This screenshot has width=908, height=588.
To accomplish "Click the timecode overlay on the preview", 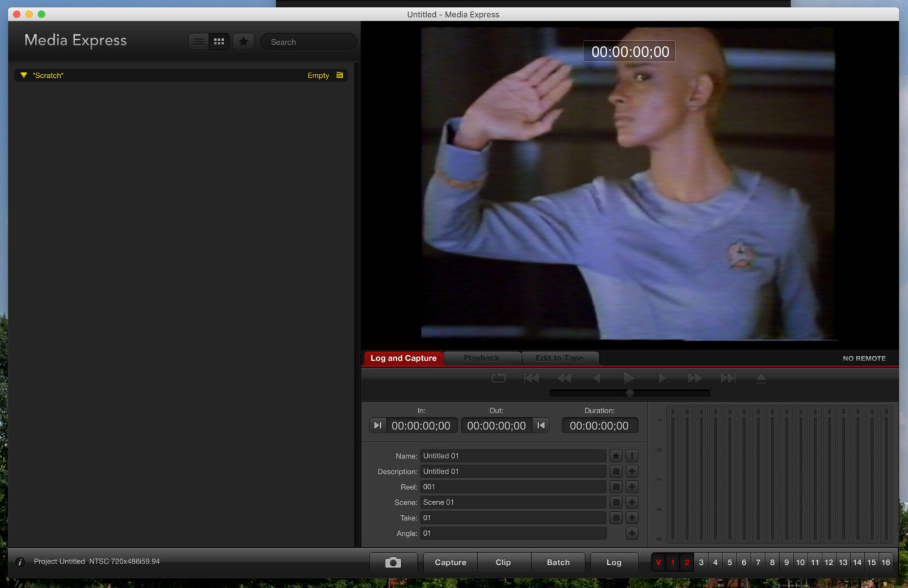I will (630, 52).
